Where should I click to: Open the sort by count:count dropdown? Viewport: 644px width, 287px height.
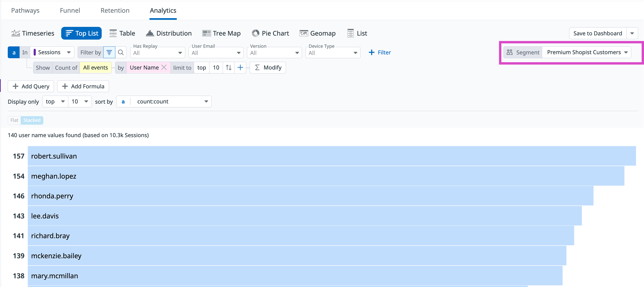point(164,102)
